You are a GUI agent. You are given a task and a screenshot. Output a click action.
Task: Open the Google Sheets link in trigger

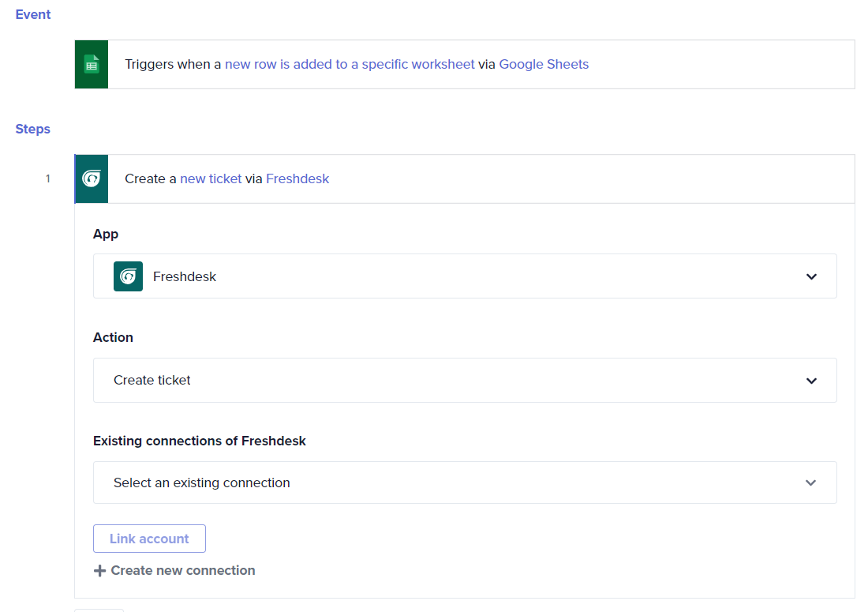click(544, 64)
